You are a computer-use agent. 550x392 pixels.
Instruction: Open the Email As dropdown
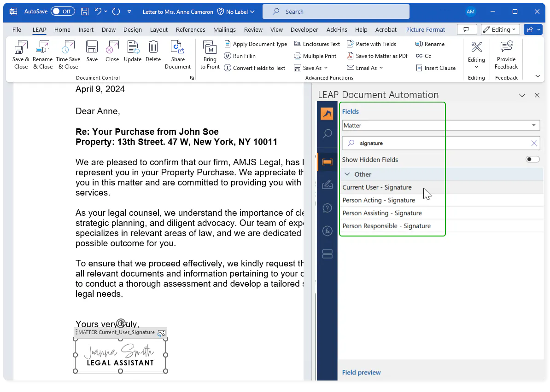click(x=365, y=68)
